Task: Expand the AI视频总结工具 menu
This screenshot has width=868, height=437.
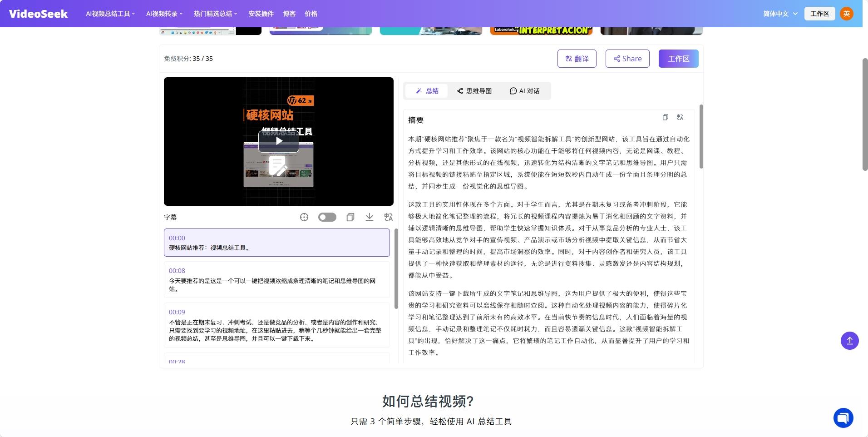Action: [110, 14]
